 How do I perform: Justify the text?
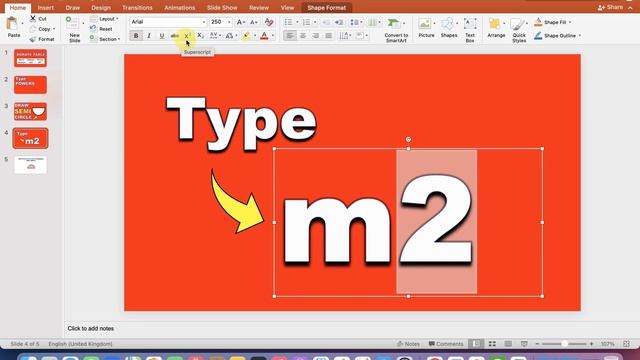tap(329, 36)
